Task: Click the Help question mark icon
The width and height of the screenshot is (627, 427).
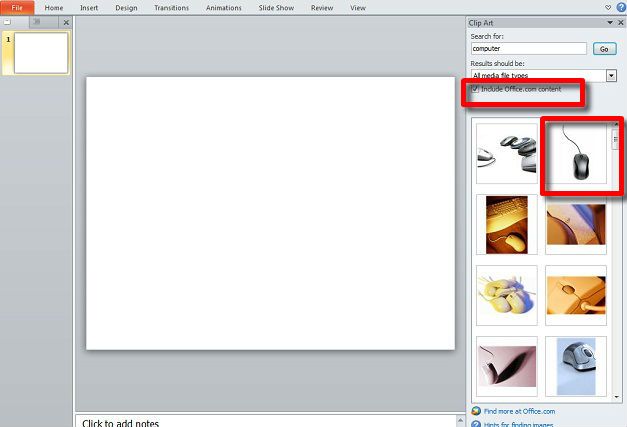Action: tap(621, 7)
